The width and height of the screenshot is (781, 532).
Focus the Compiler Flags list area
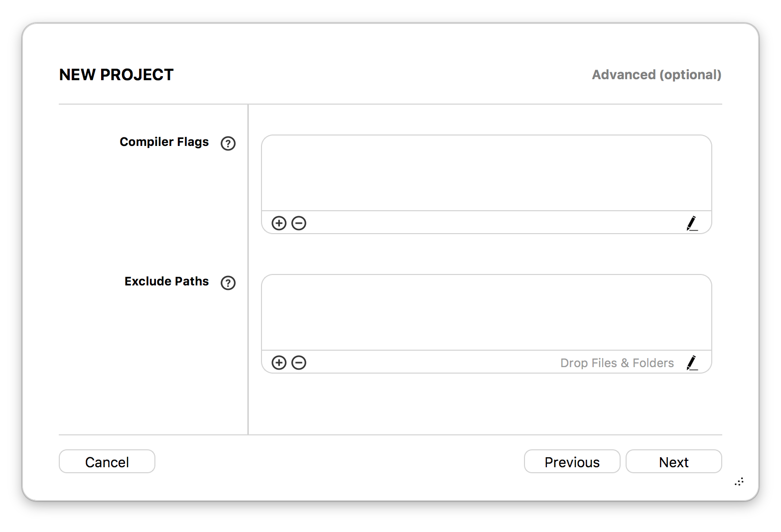(x=487, y=173)
